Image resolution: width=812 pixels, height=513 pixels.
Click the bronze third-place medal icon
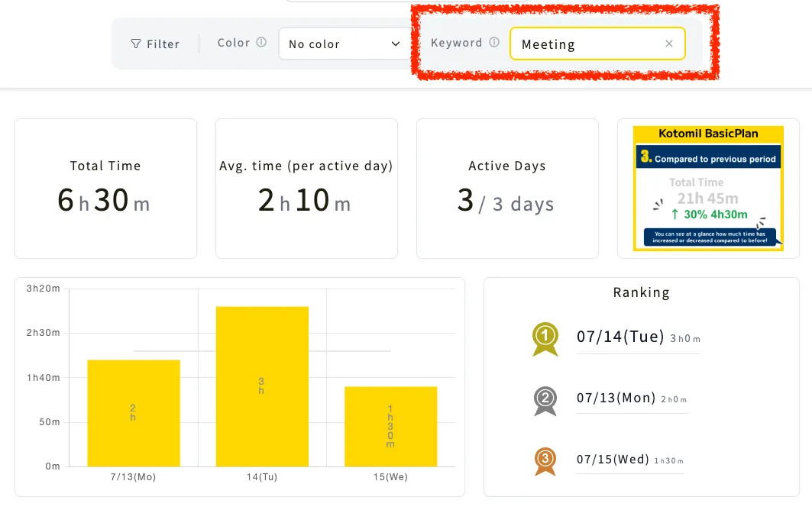[x=545, y=461]
